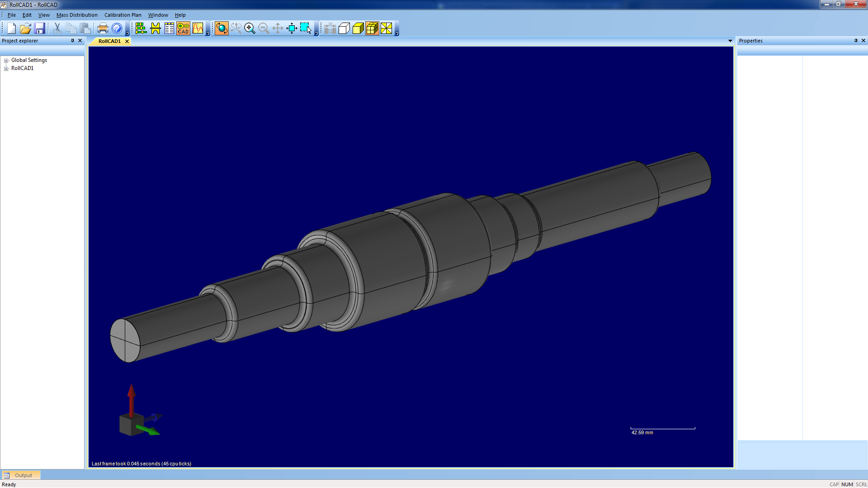The width and height of the screenshot is (868, 488).
Task: Select the RollCAD1 document tab
Action: 109,41
